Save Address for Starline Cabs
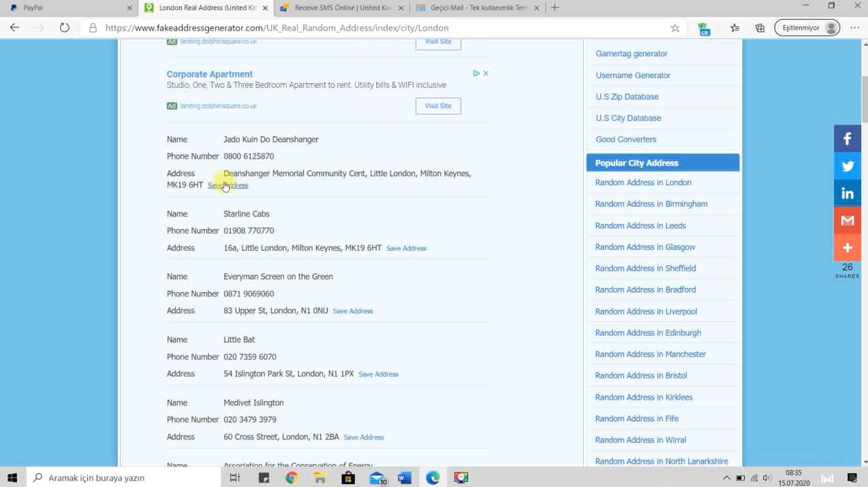 pyautogui.click(x=406, y=249)
